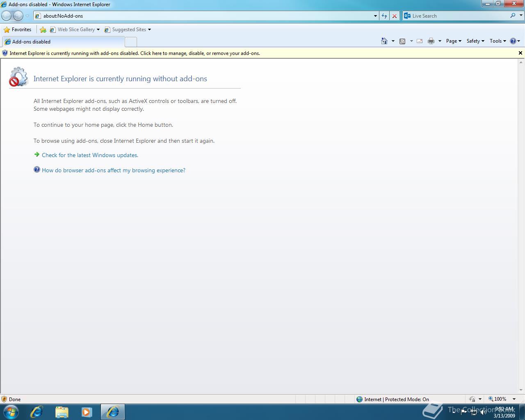
Task: Expand the Home button dropdown arrow
Action: (x=393, y=41)
